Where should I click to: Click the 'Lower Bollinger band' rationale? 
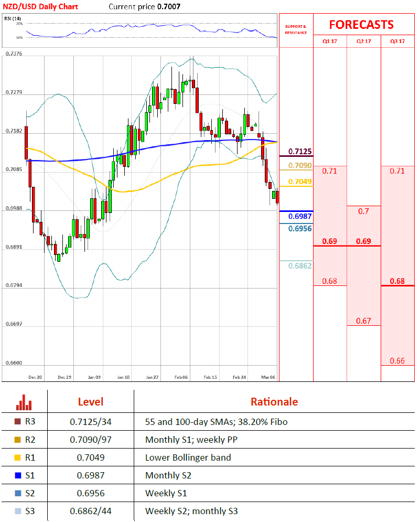(188, 457)
